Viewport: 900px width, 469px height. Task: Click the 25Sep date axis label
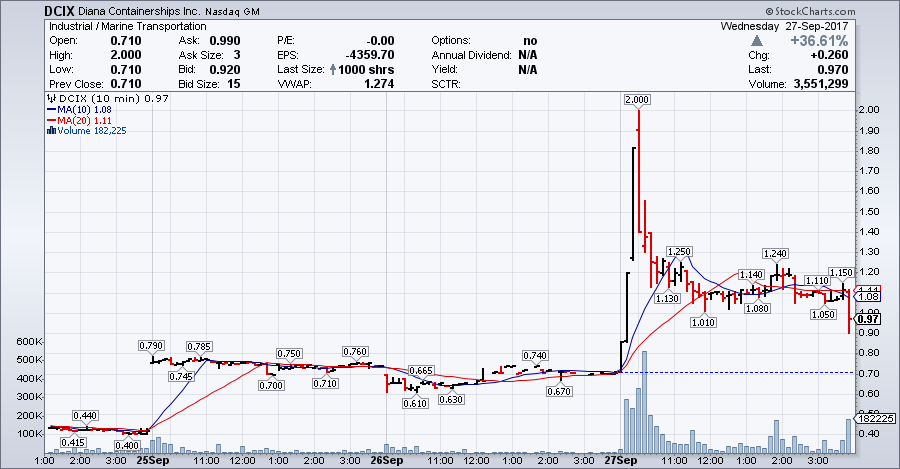pyautogui.click(x=153, y=460)
